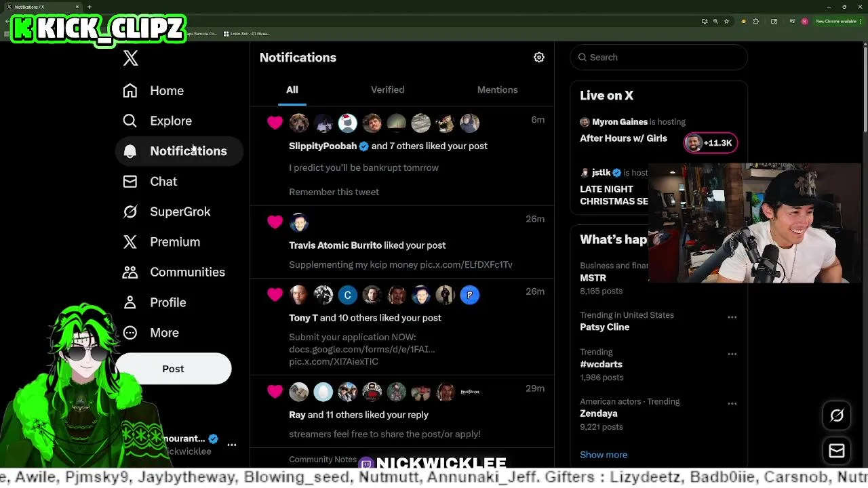This screenshot has width=868, height=488.
Task: Click the 6m timestamp
Action: pyautogui.click(x=538, y=120)
